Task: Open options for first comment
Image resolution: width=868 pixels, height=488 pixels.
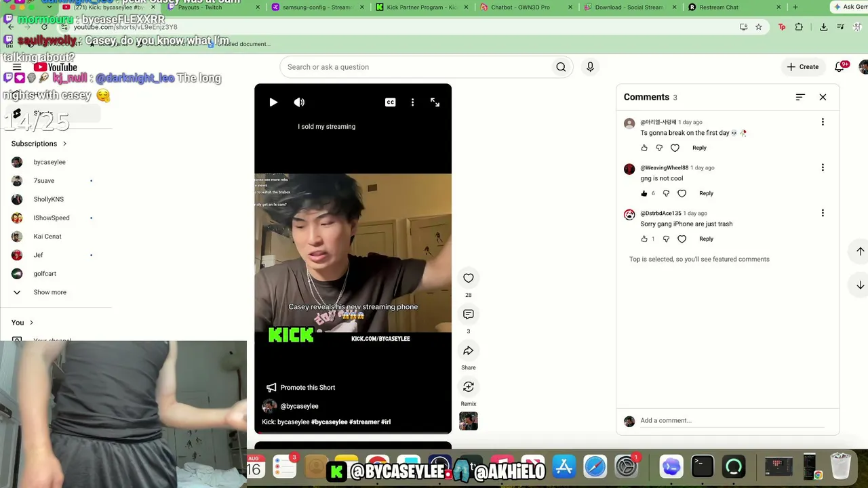Action: coord(823,122)
